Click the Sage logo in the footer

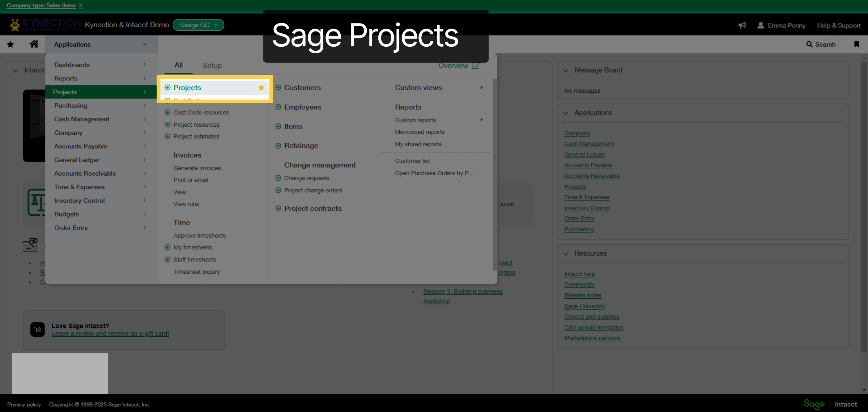tap(814, 404)
